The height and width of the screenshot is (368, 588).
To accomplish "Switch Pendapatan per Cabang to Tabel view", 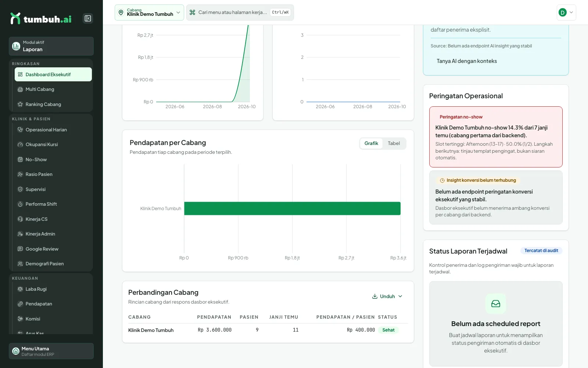I will 394,143.
